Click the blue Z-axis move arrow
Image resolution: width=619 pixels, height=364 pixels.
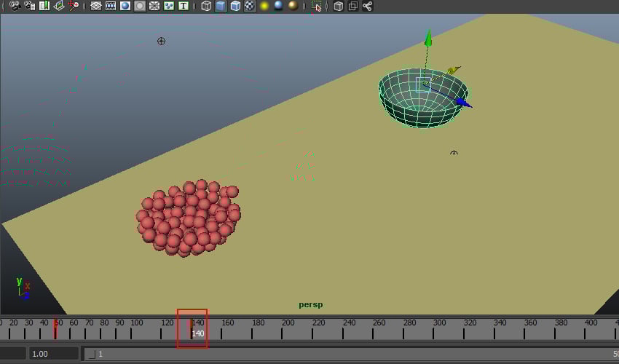[464, 103]
